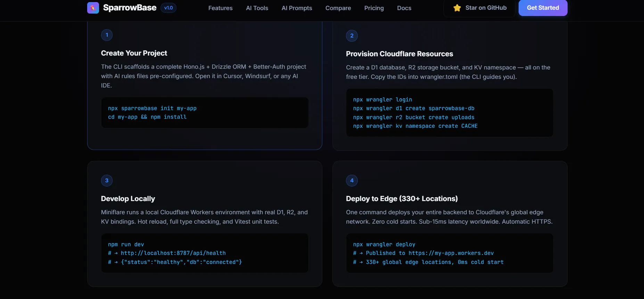Click the 'npx sparrowbase init my-app' code line
The height and width of the screenshot is (299, 644).
(152, 108)
